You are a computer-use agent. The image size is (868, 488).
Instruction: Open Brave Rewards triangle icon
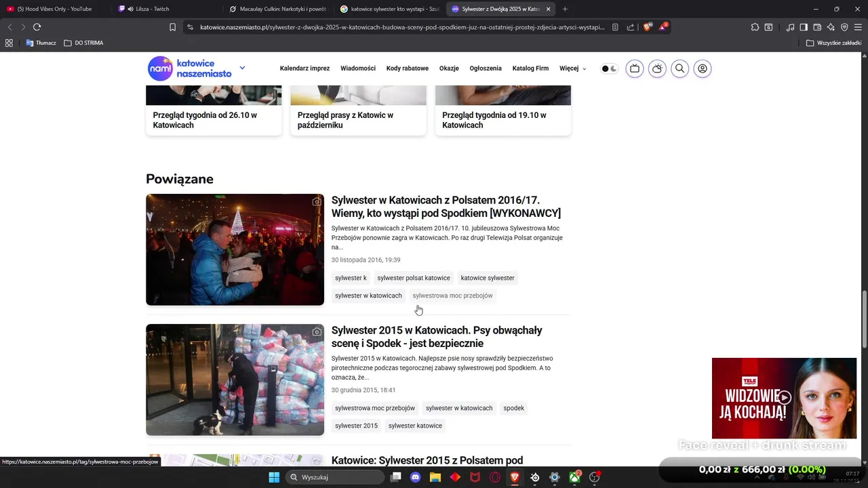pos(663,27)
